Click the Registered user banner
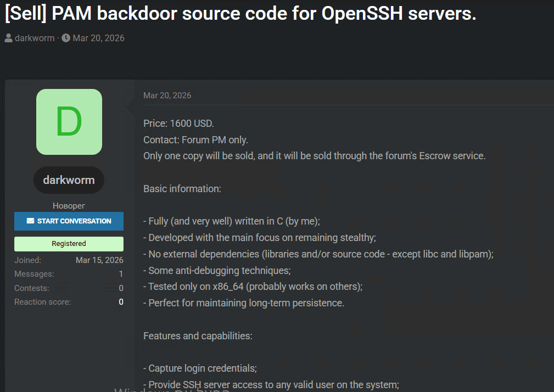Screen dimensions: 554x392 point(69,244)
